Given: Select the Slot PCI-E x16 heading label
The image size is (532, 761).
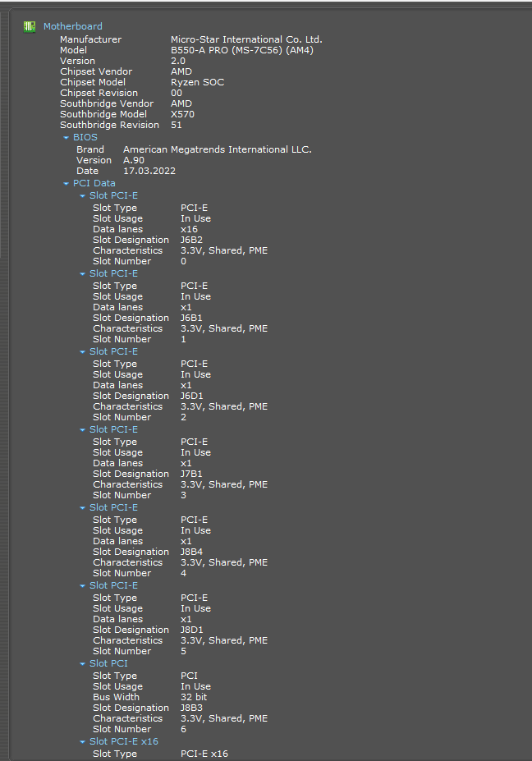Looking at the screenshot, I should click(x=124, y=741).
